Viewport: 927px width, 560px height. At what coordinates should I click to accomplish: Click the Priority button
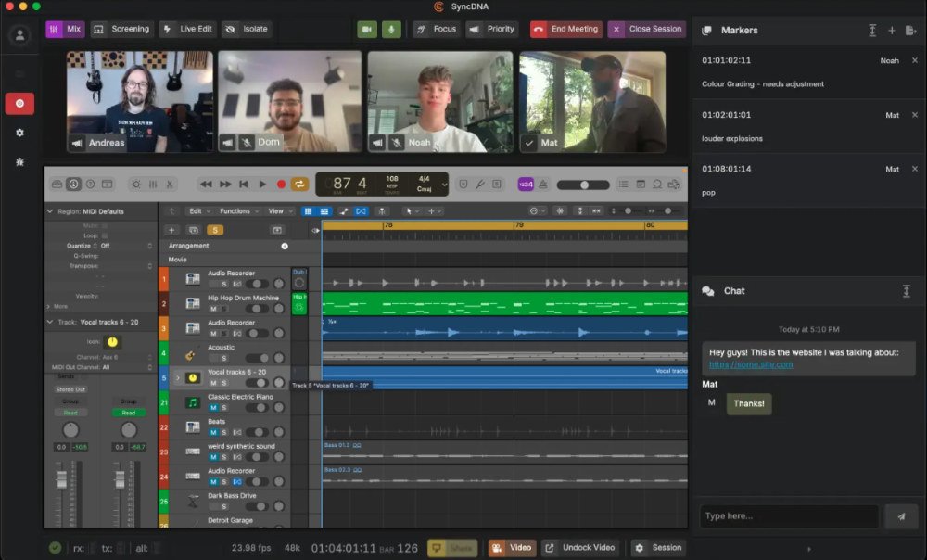coord(492,29)
